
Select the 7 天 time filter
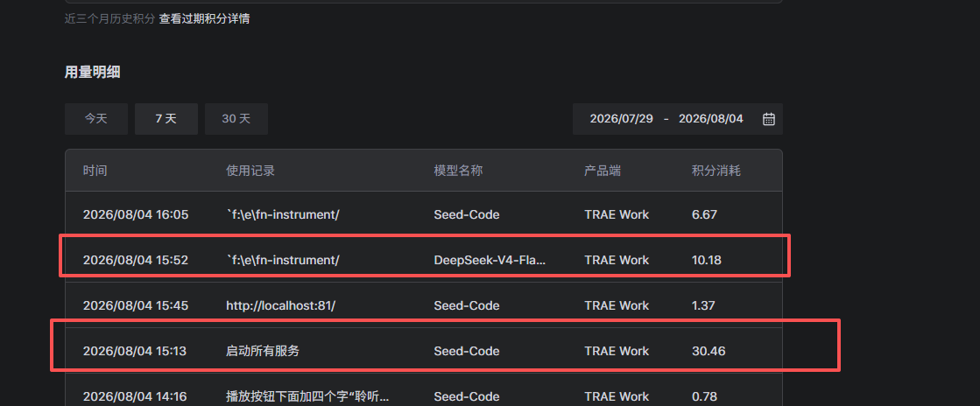point(166,119)
